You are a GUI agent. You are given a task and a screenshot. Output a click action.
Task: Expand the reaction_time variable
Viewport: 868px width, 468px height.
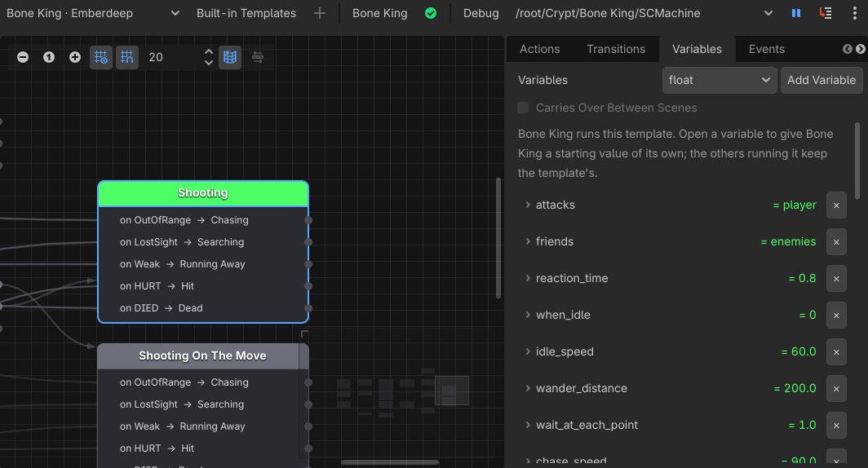[x=528, y=278]
